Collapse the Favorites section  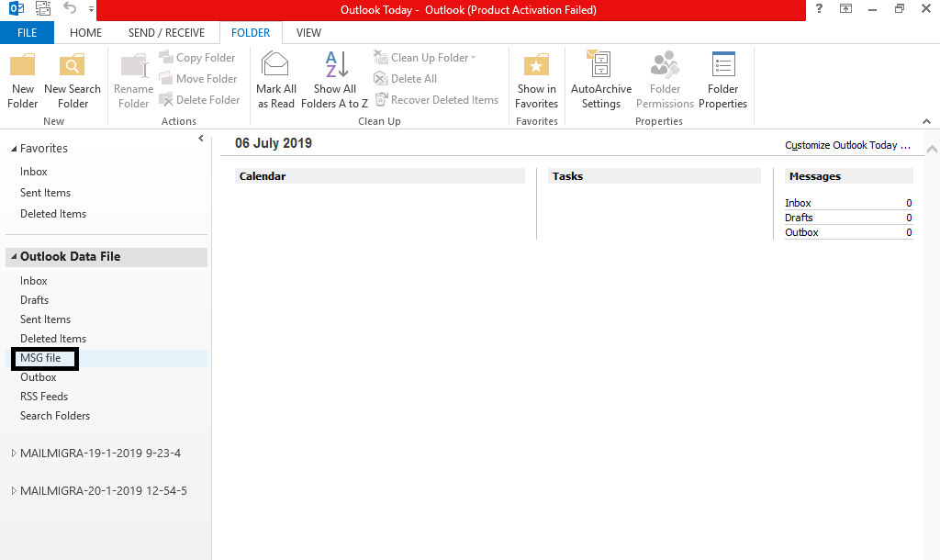pos(14,149)
